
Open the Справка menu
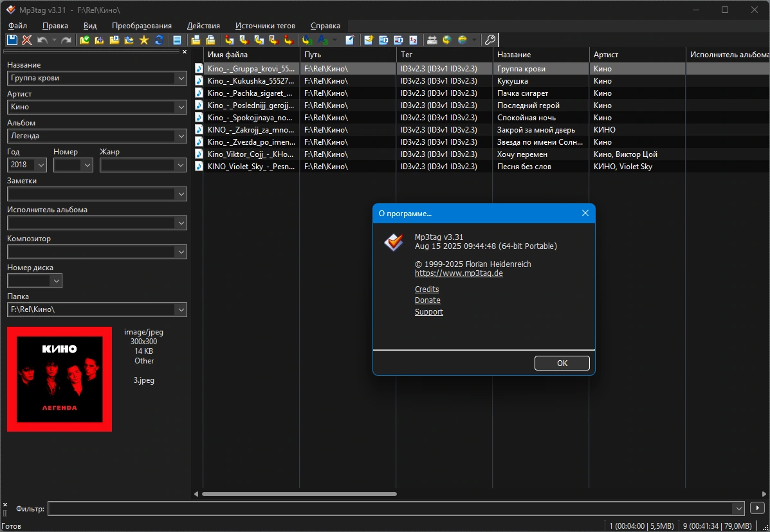click(x=325, y=26)
